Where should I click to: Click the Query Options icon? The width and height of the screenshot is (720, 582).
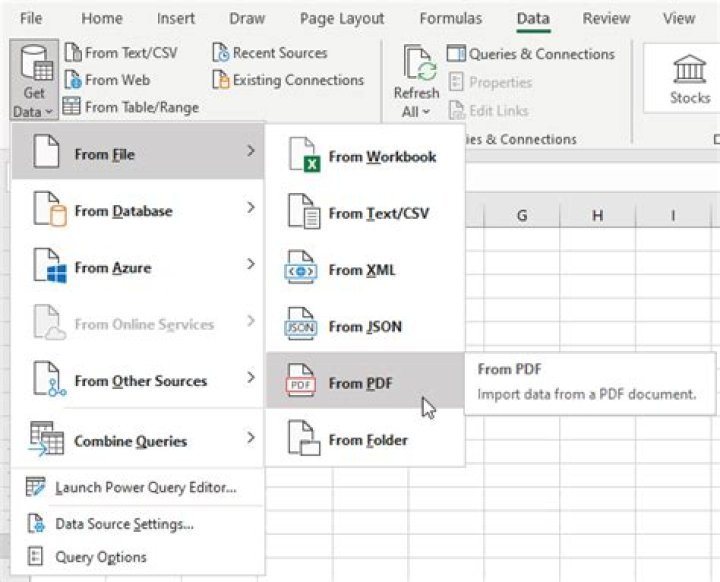tap(35, 556)
